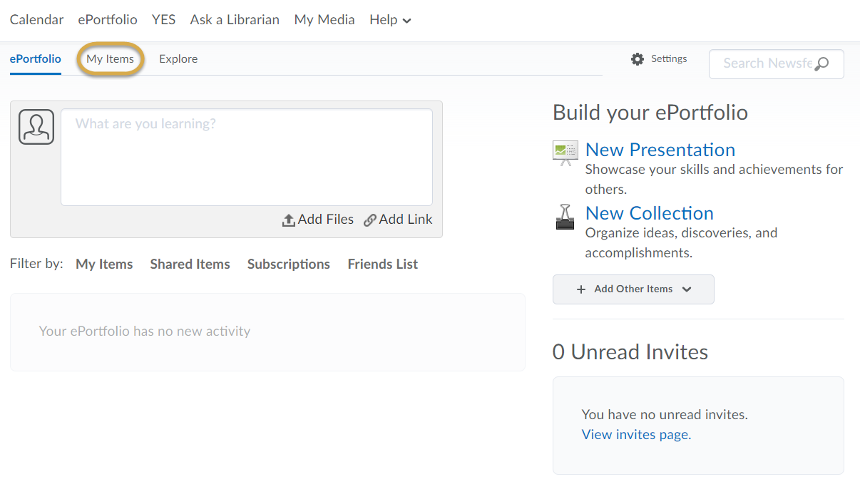Click the Settings gear icon
The height and width of the screenshot is (504, 860).
tap(638, 59)
